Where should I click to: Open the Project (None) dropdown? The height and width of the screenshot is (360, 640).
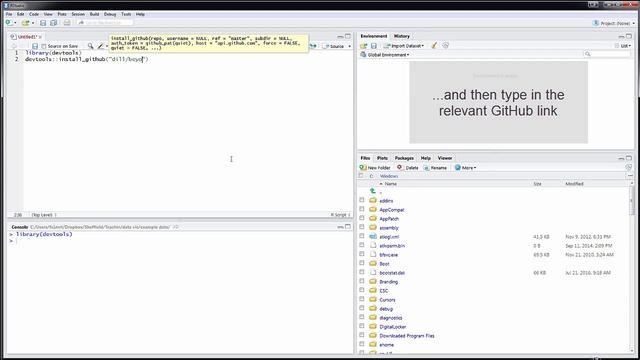[x=613, y=23]
